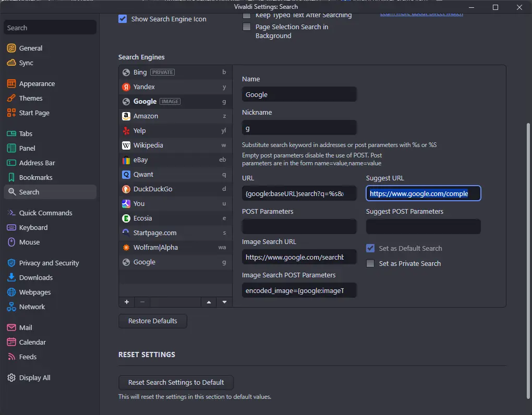Open Privacy and Security shield icon
Screen dimensions: 532x415
[x=11, y=263]
